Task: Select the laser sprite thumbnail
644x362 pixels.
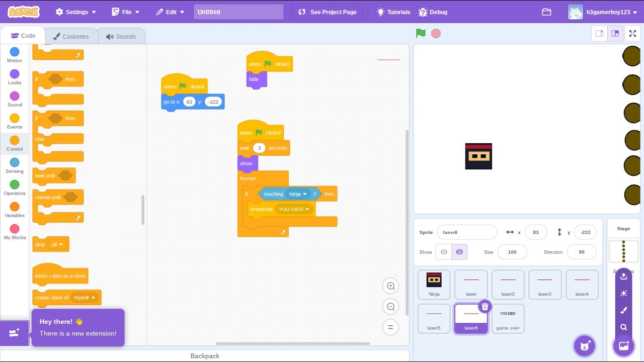Action: pos(471,285)
